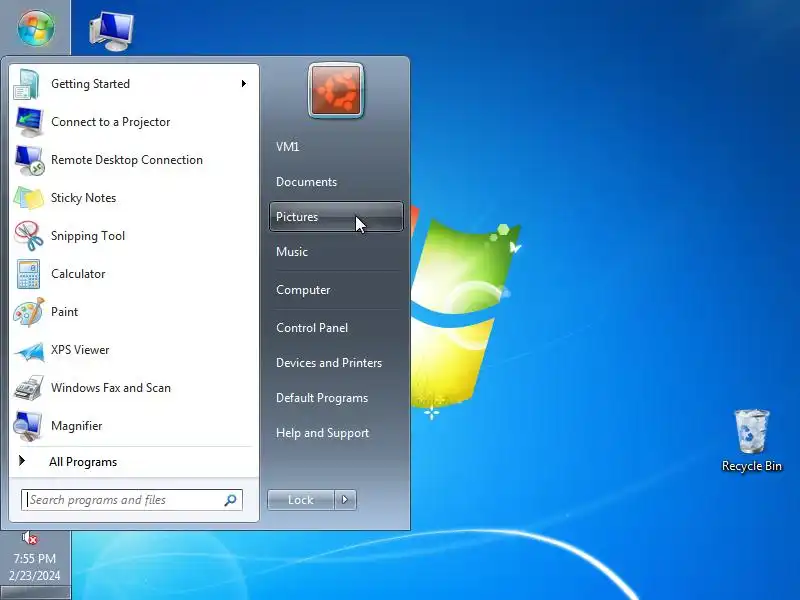This screenshot has width=800, height=600.
Task: Click the date 2/23/2024 in taskbar
Action: pos(35,576)
